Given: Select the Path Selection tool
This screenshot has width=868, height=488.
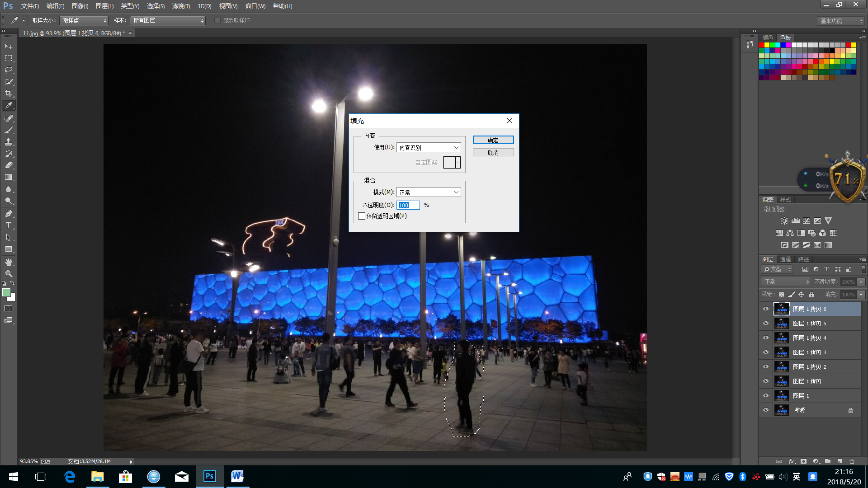Looking at the screenshot, I should tap(9, 237).
